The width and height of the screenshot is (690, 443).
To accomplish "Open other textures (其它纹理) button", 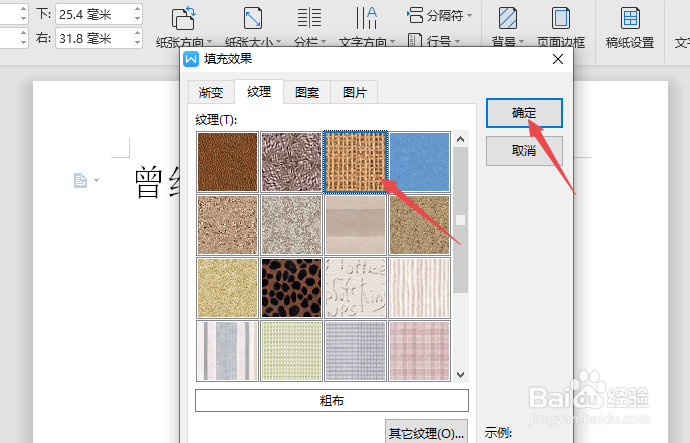I will pyautogui.click(x=426, y=433).
